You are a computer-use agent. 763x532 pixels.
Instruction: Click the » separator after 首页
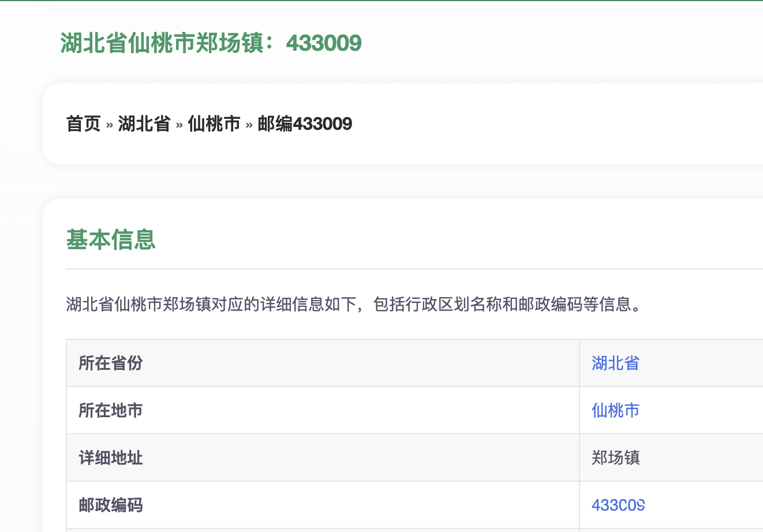click(x=110, y=125)
